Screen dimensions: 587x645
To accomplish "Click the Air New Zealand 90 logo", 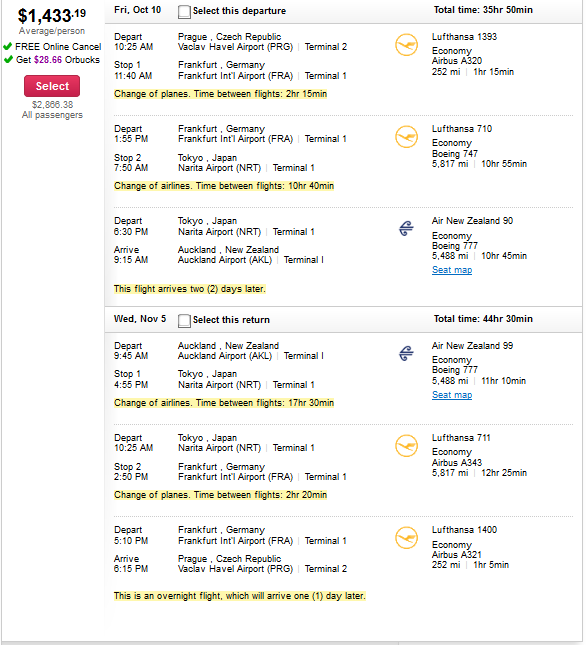I will (x=406, y=228).
